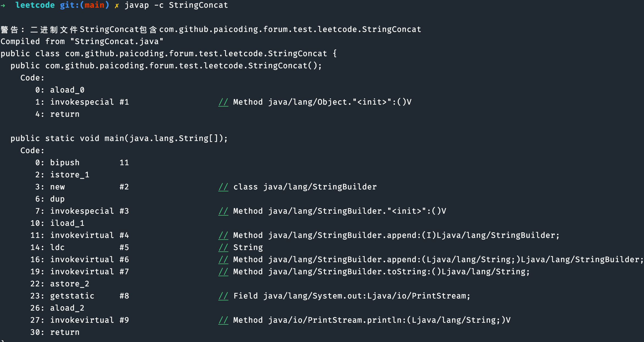Screen dimensions: 644x342
Task: Click the istore_1 instruction
Action: point(70,175)
